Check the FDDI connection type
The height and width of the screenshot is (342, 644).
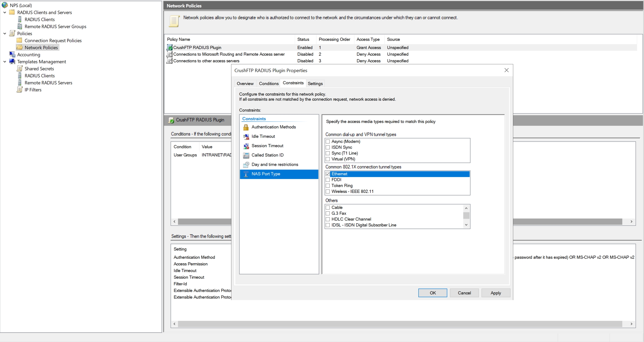(x=328, y=180)
